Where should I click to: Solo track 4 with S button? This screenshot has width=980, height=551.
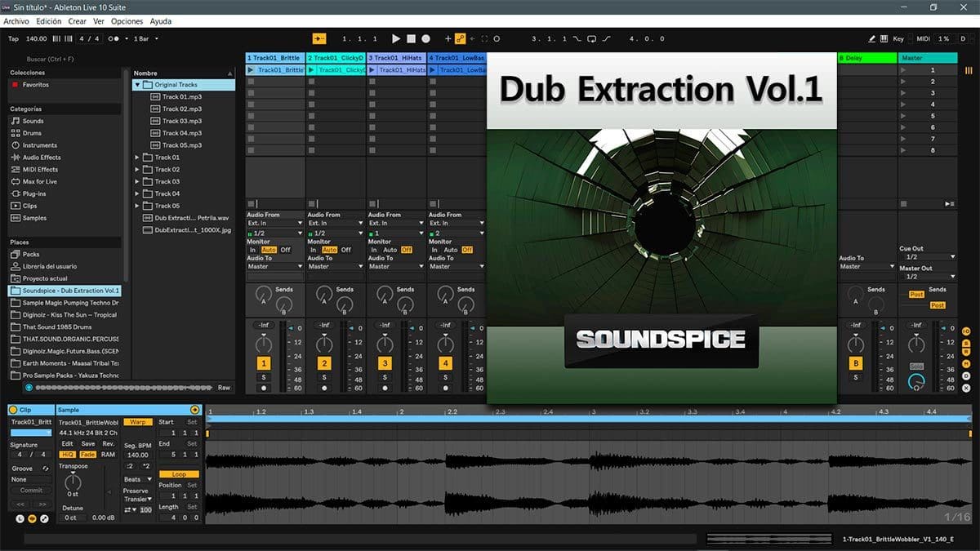(x=445, y=377)
